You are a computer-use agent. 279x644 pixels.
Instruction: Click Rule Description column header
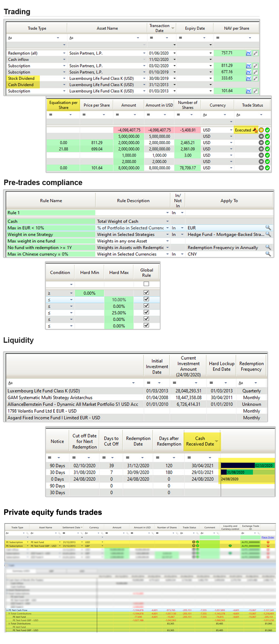point(133,201)
